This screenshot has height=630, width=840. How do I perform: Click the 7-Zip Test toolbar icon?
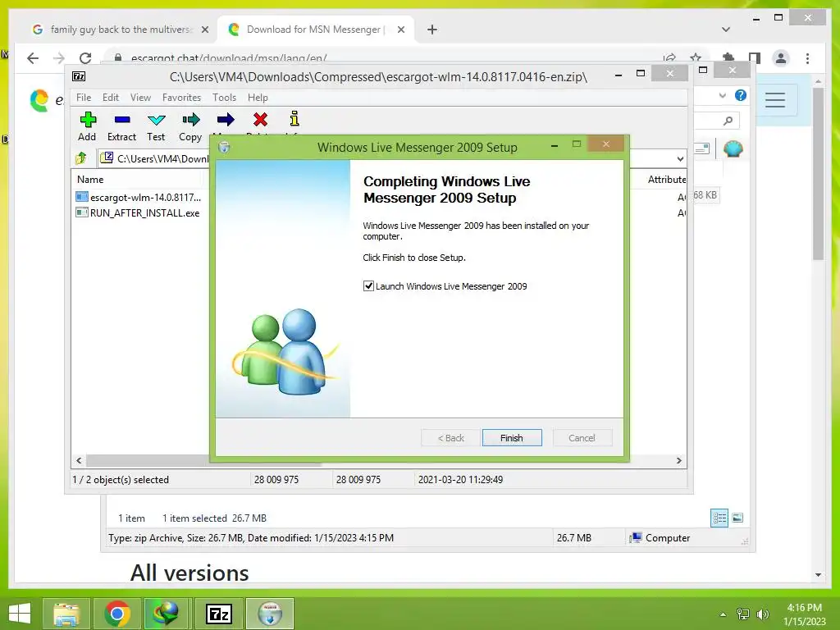click(x=156, y=126)
